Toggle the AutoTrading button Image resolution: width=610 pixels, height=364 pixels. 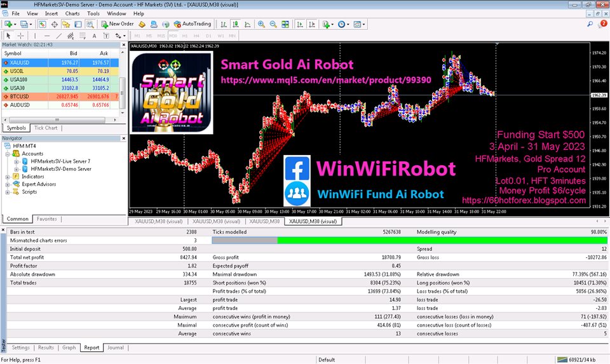point(192,24)
